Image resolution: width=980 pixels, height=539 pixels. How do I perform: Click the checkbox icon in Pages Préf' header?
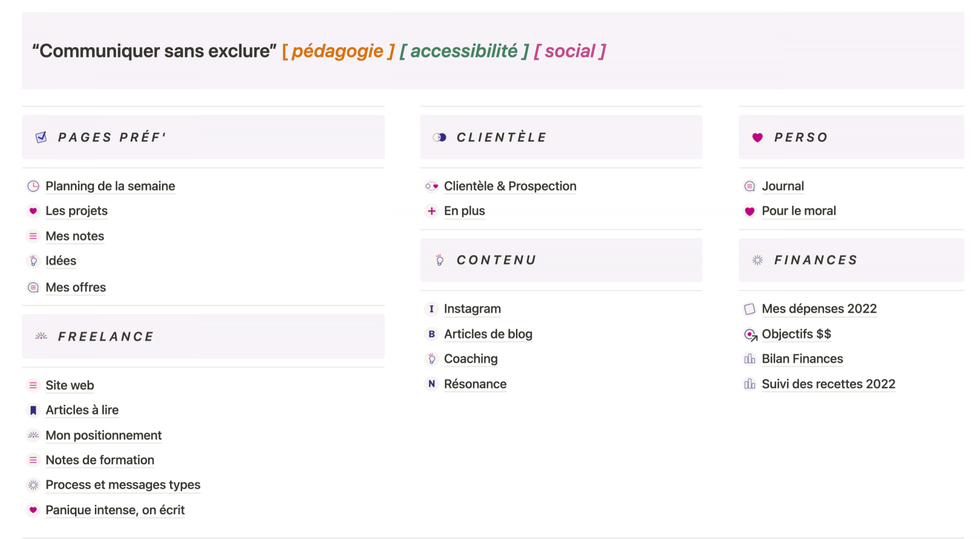tap(41, 137)
